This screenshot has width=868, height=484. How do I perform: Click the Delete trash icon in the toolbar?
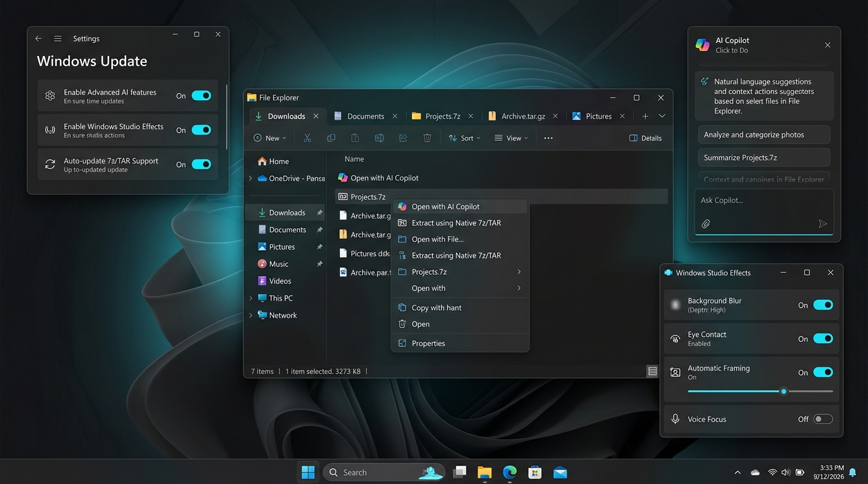[427, 138]
